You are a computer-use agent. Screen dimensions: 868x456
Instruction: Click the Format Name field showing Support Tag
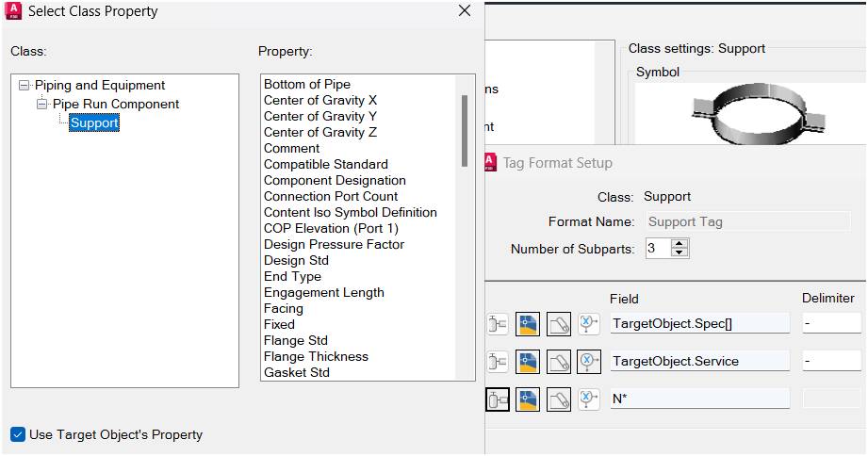[748, 221]
